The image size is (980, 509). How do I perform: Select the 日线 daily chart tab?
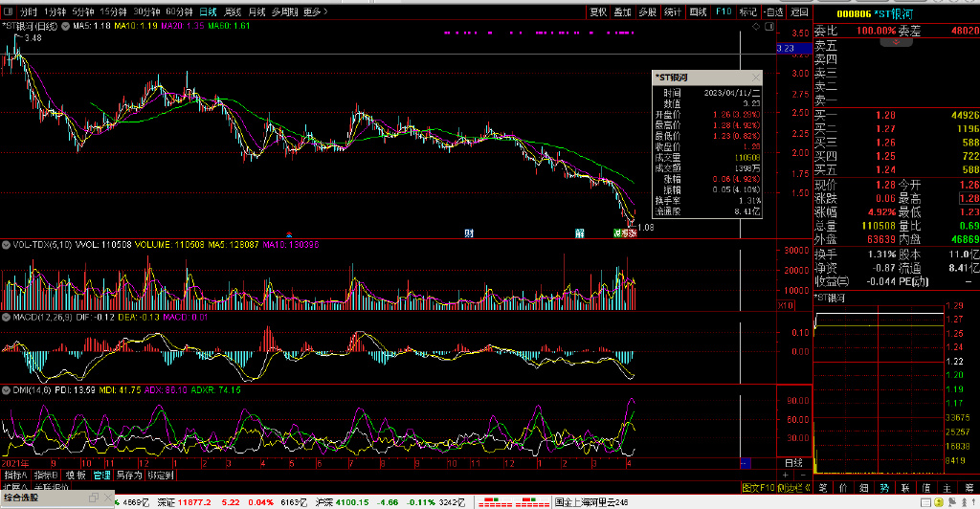pos(208,11)
